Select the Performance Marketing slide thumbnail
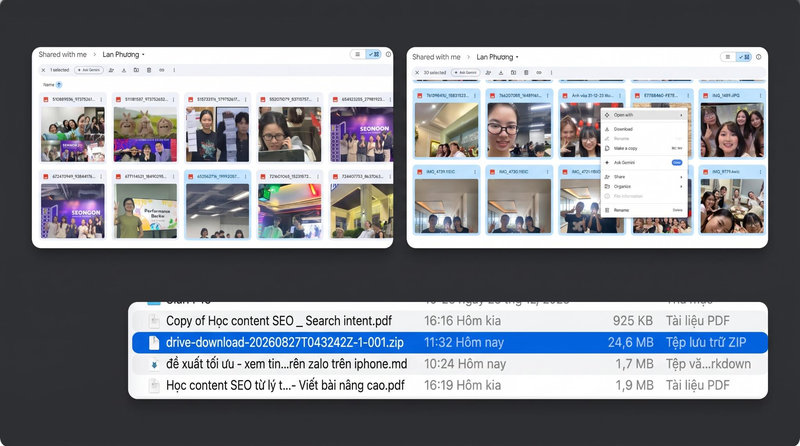800x446 pixels. coord(145,211)
